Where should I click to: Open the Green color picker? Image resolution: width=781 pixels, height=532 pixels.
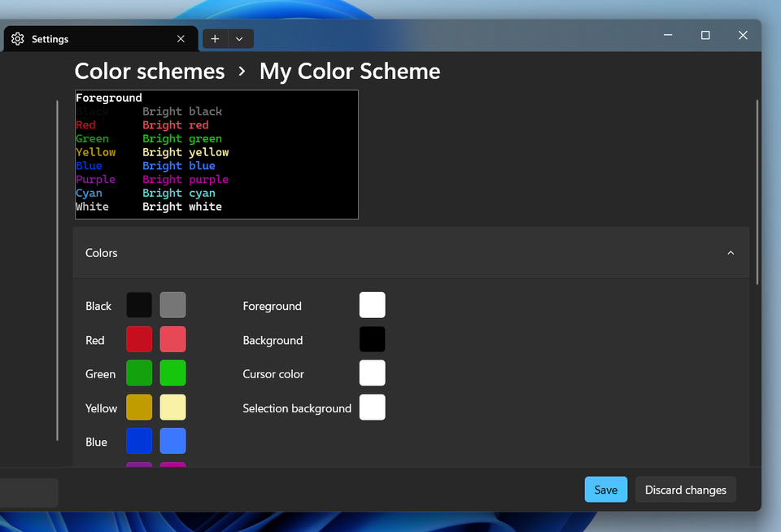tap(138, 373)
